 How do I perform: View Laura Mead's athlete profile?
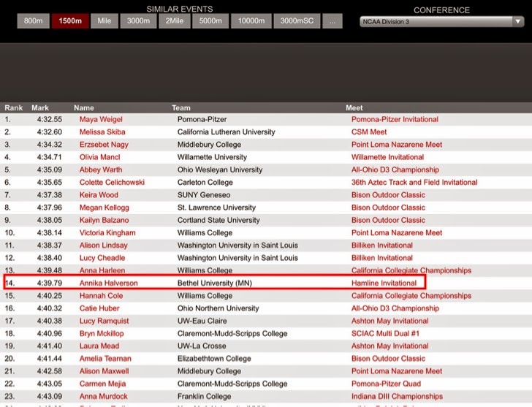pyautogui.click(x=99, y=346)
